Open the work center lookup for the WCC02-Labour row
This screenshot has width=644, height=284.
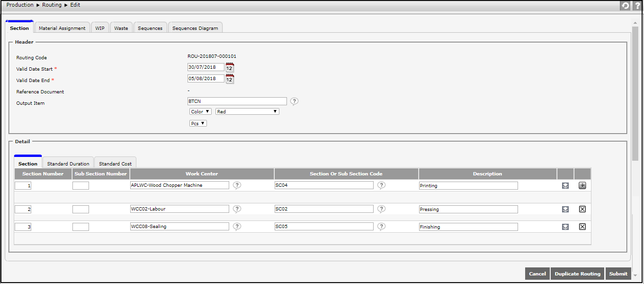237,209
